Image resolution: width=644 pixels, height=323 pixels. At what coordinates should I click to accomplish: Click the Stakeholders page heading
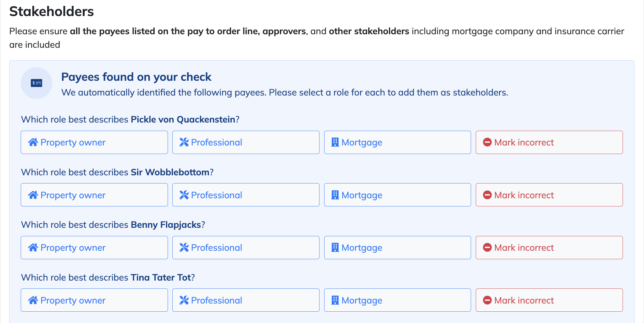point(52,11)
